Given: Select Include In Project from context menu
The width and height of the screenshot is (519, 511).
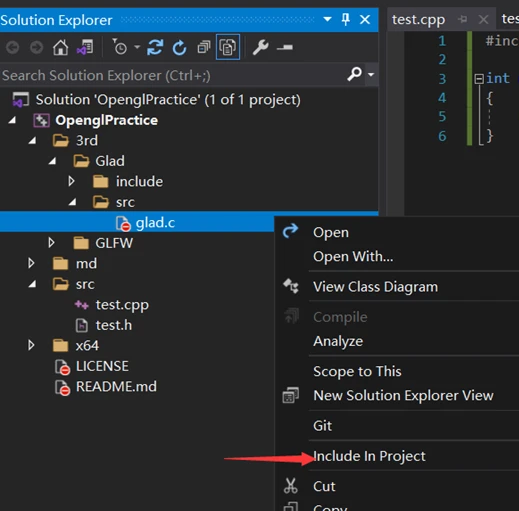Looking at the screenshot, I should (369, 456).
